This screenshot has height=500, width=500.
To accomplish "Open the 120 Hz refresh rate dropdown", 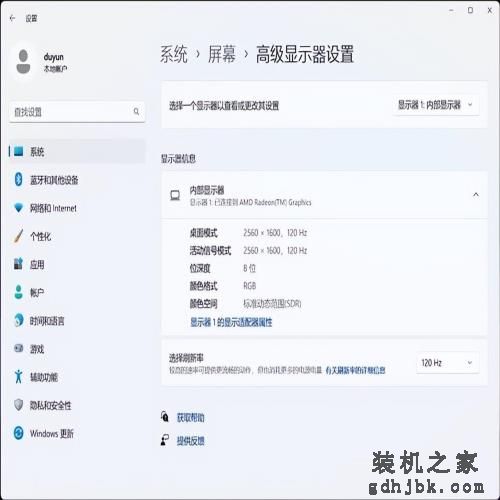I will point(447,363).
